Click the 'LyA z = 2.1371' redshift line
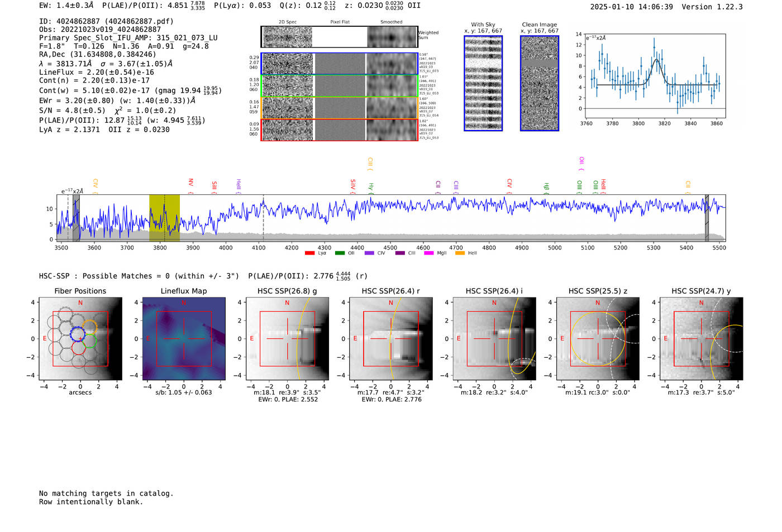 69,130
